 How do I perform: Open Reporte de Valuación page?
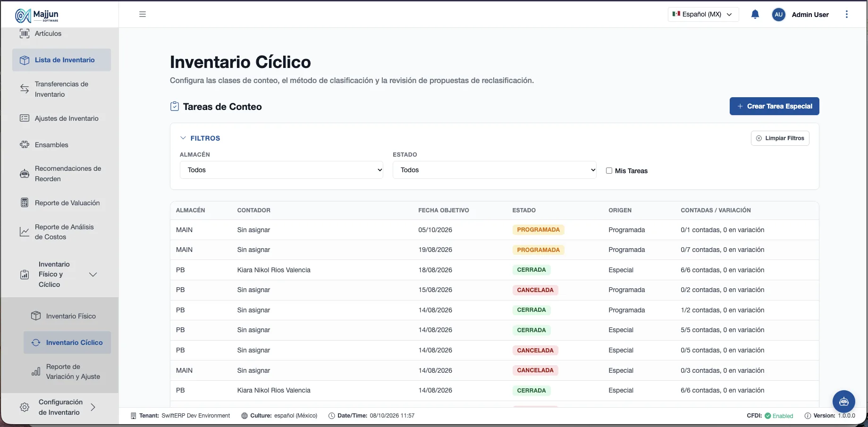coord(67,203)
